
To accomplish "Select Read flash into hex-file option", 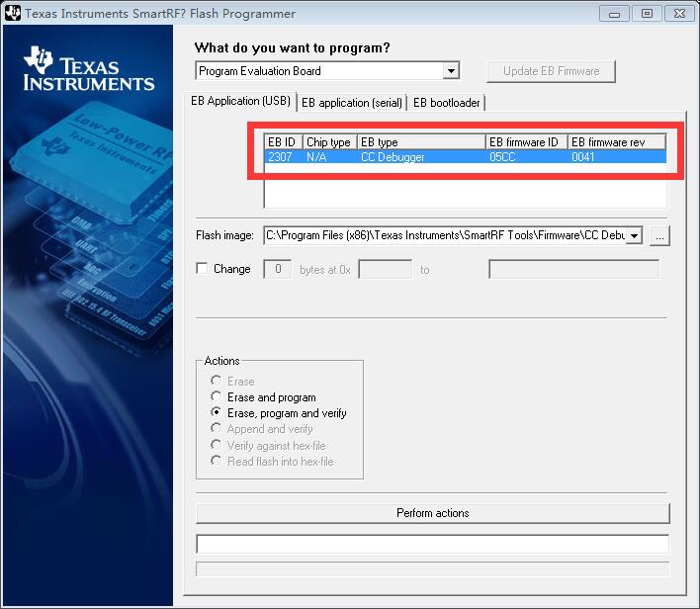I will pyautogui.click(x=217, y=461).
